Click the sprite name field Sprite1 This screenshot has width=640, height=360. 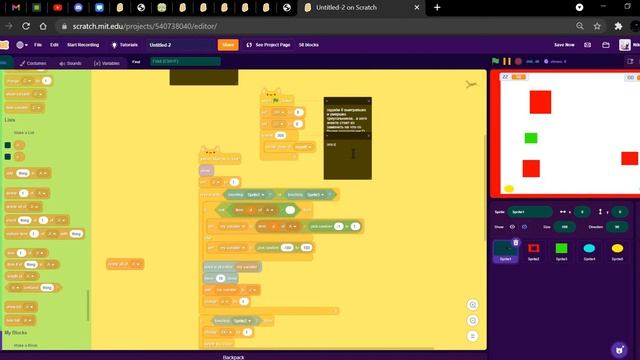coord(530,212)
